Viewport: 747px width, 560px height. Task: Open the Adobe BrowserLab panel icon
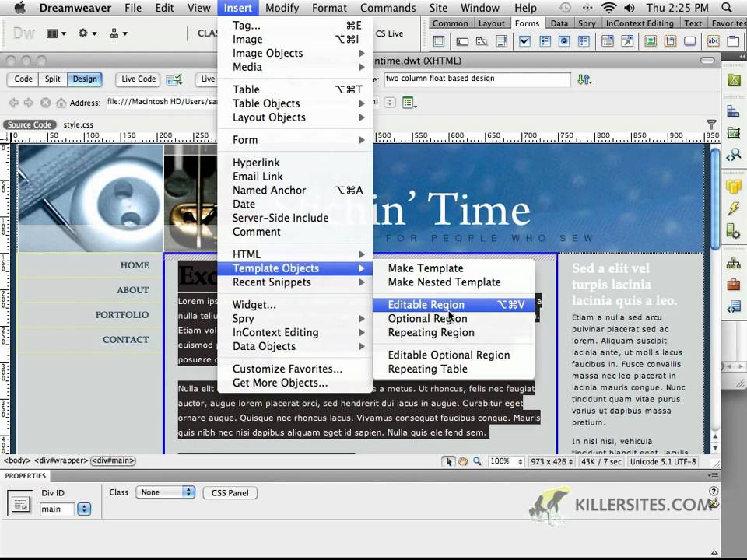coord(734,80)
